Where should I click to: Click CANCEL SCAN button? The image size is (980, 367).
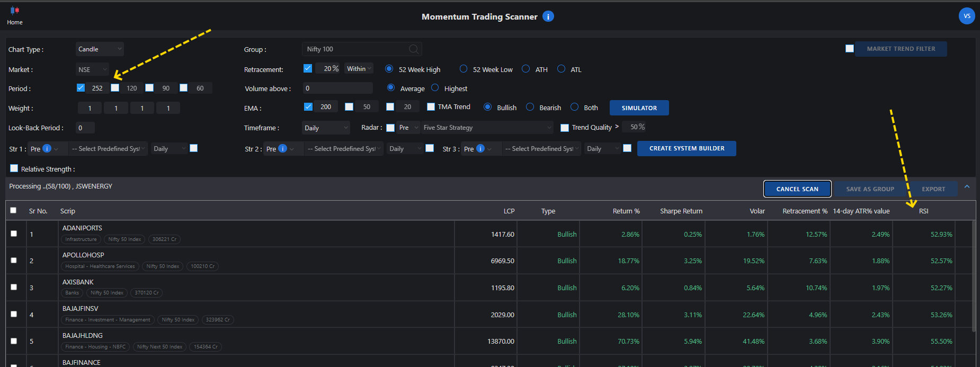(x=797, y=189)
